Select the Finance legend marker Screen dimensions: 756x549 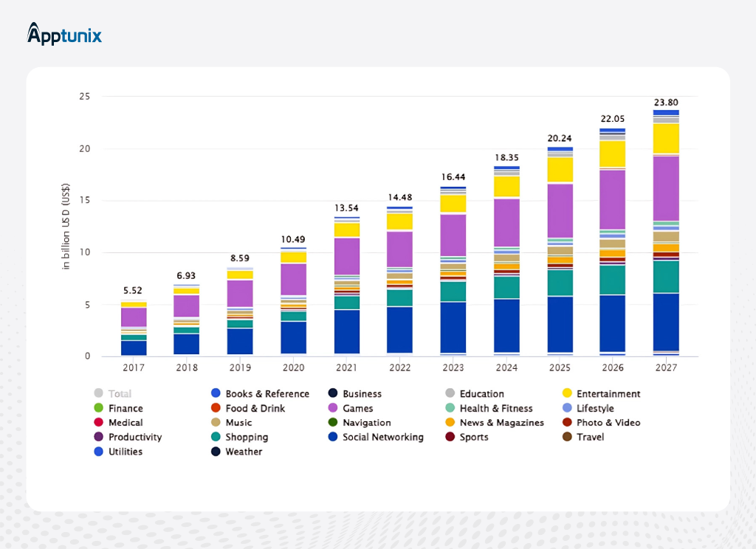pyautogui.click(x=98, y=408)
